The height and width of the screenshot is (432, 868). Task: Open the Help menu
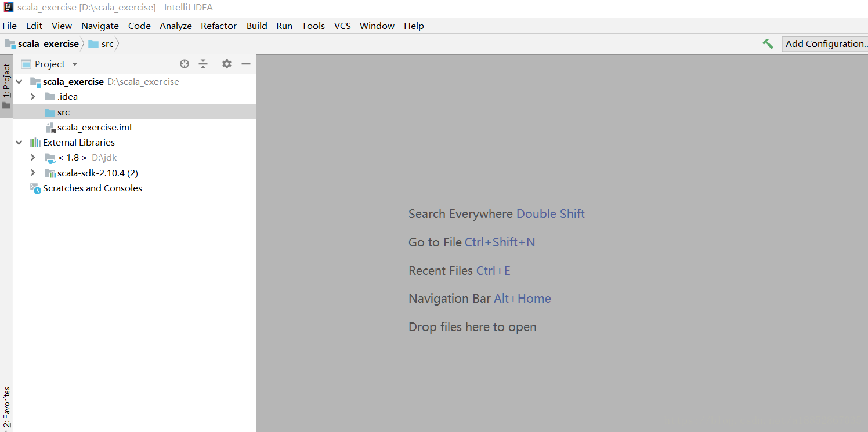pos(414,26)
